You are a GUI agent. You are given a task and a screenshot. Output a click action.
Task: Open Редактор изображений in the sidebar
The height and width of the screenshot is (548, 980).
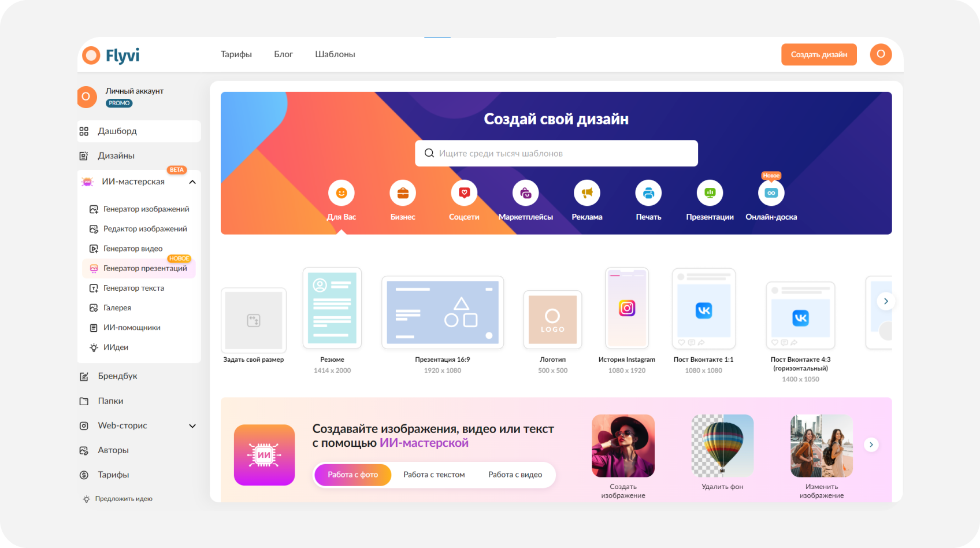pos(139,229)
